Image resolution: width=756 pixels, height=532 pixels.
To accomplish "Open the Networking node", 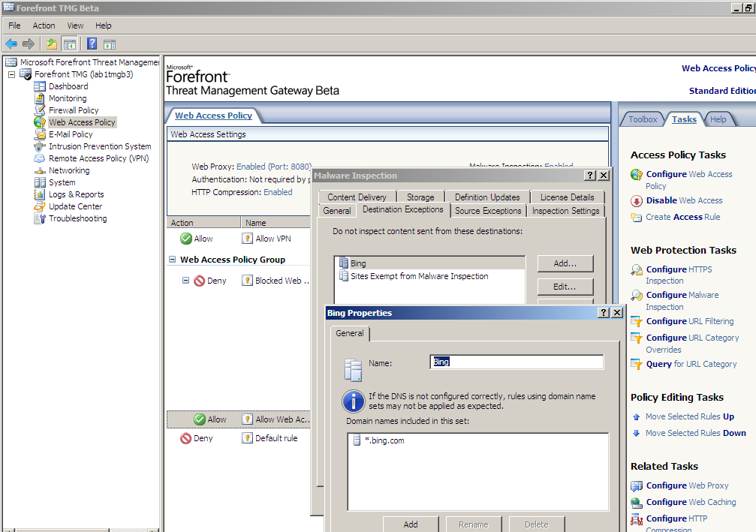I will [x=69, y=170].
